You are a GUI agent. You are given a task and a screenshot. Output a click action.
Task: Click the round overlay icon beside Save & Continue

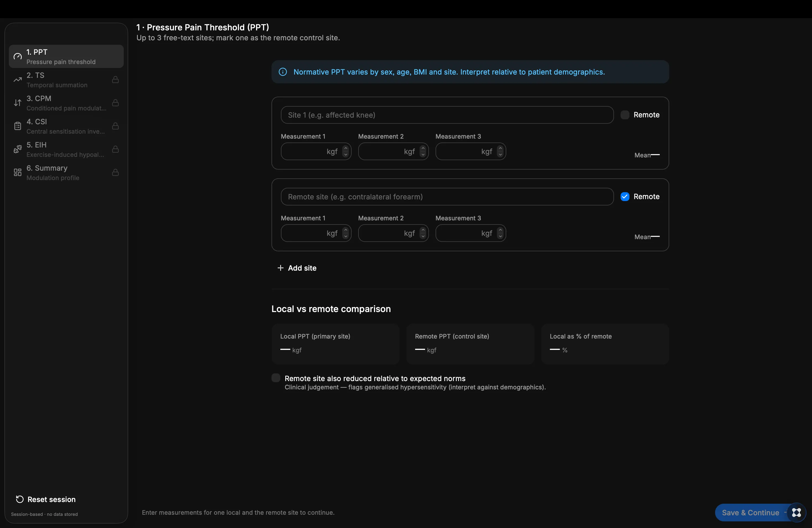tap(796, 512)
